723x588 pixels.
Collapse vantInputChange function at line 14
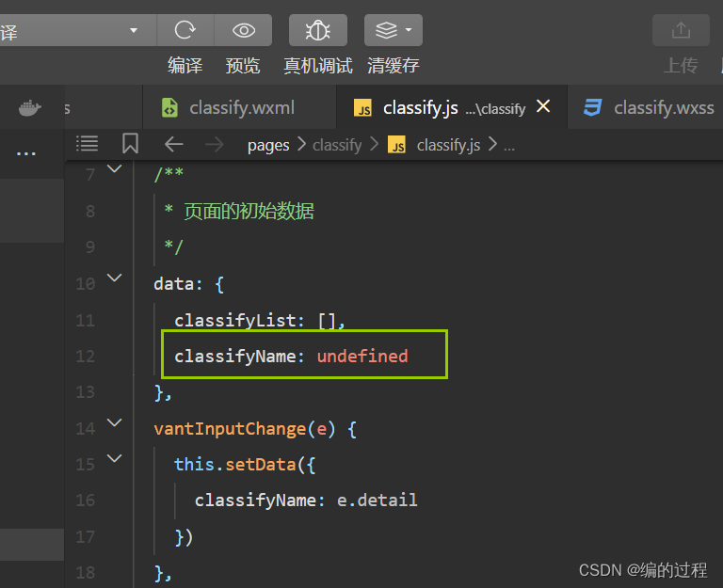coord(114,423)
